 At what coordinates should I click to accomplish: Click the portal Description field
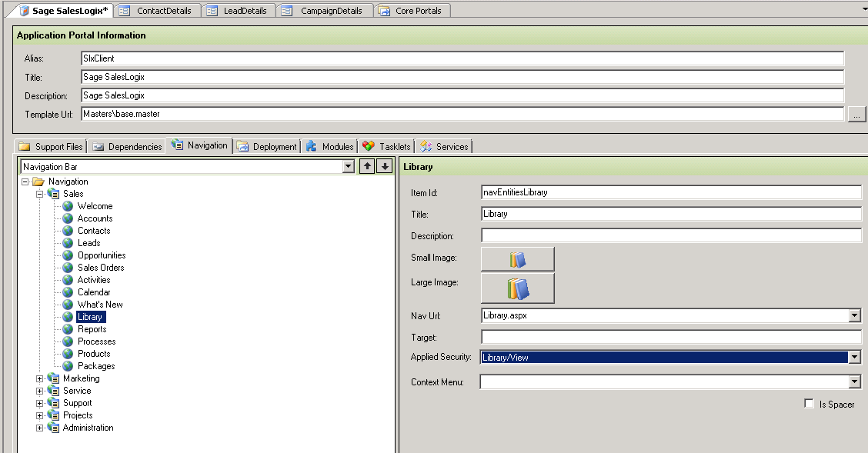pyautogui.click(x=462, y=95)
